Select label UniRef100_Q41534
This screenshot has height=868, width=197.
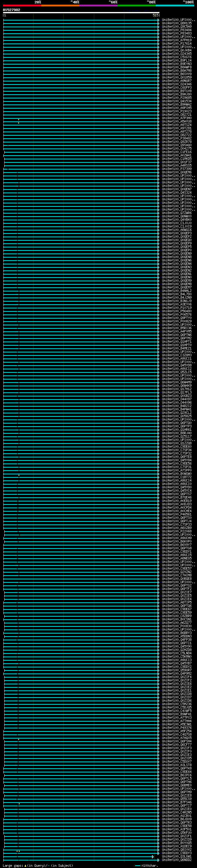pyautogui.click(x=177, y=101)
